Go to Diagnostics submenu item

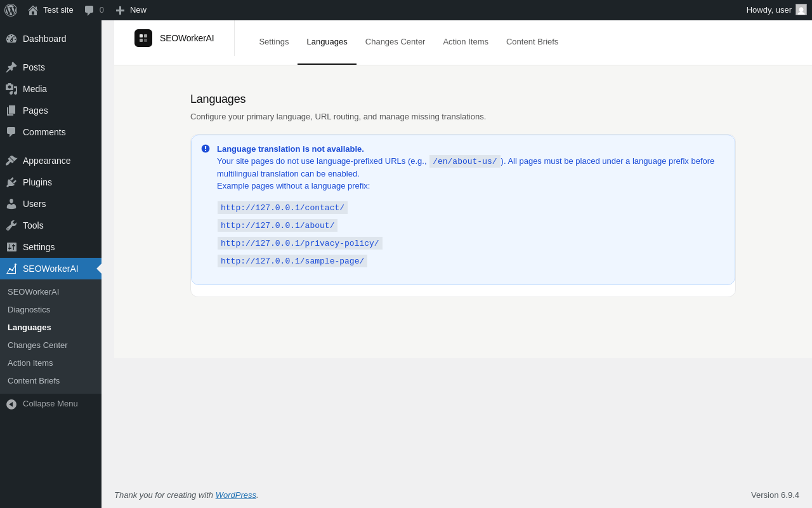[29, 310]
